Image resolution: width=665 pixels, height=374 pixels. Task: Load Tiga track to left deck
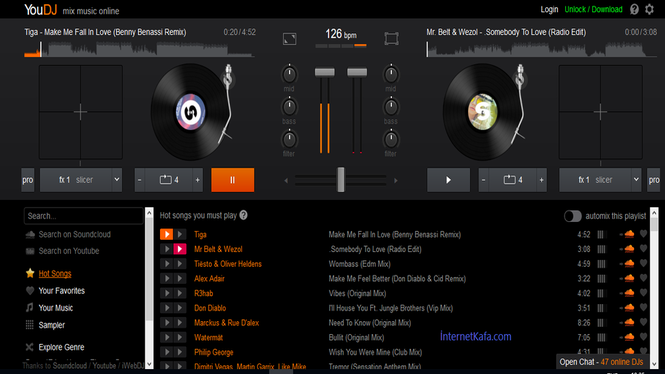[x=166, y=234]
